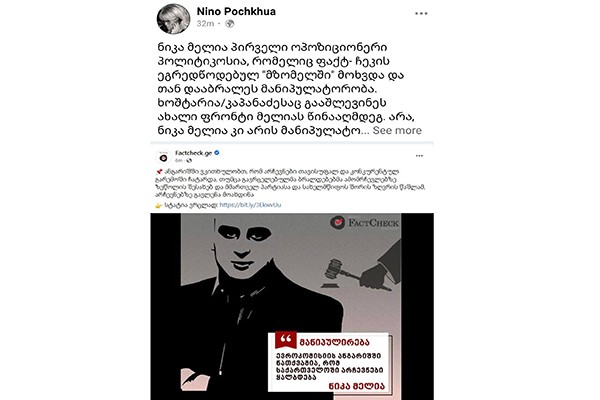
Task: Click the public globe privacy icon
Action: tap(230, 24)
